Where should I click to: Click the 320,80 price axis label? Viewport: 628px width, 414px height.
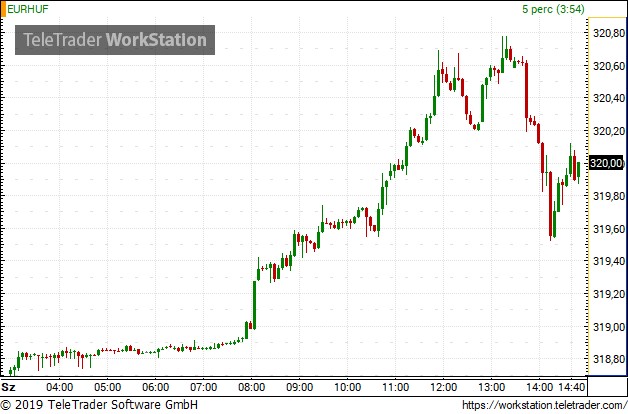(608, 33)
